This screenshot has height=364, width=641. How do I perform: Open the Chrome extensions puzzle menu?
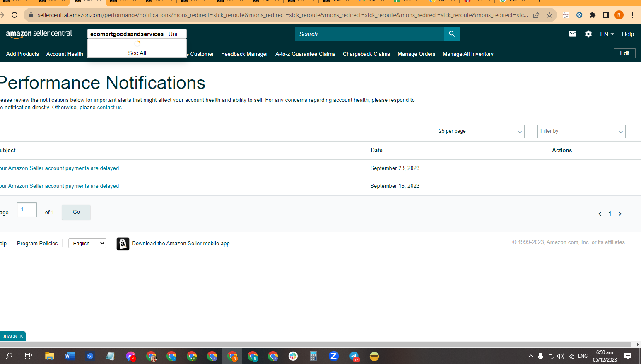coord(593,15)
